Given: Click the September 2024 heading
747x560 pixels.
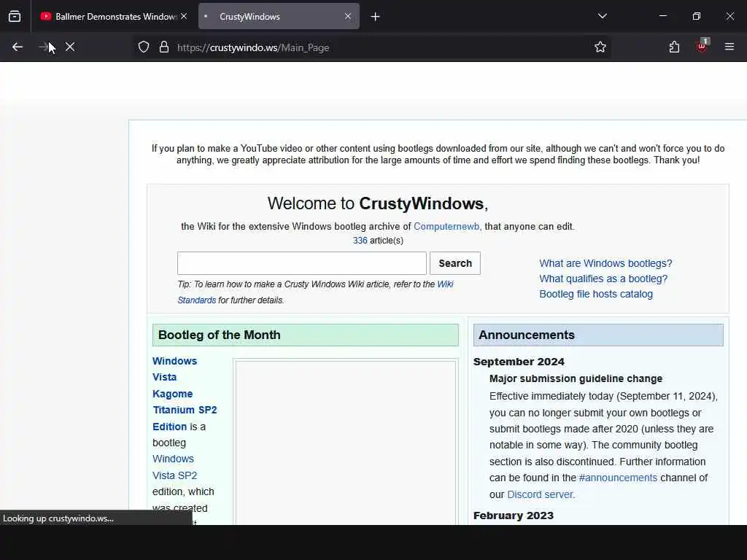Looking at the screenshot, I should pos(519,362).
